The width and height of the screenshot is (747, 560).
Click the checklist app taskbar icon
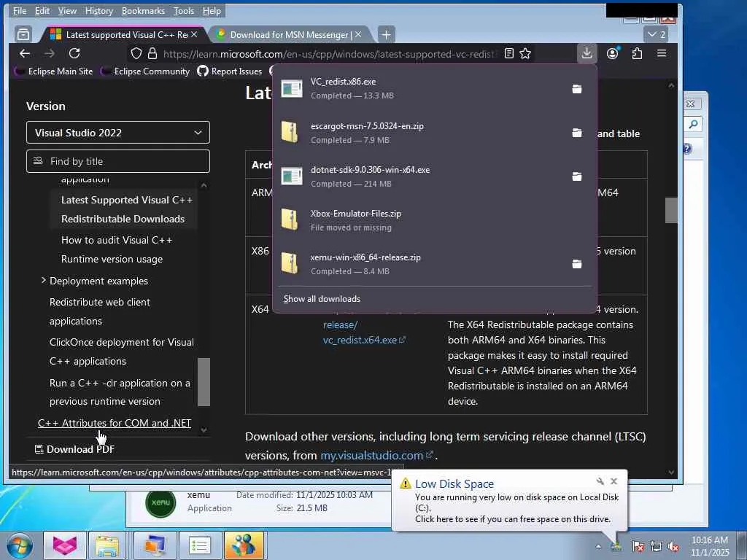click(x=199, y=545)
